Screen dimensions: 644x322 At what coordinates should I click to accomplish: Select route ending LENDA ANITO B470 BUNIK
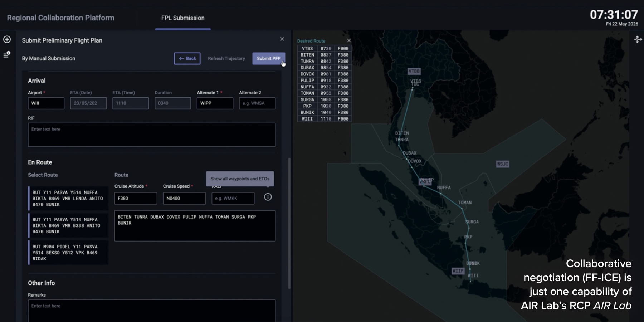coord(68,198)
